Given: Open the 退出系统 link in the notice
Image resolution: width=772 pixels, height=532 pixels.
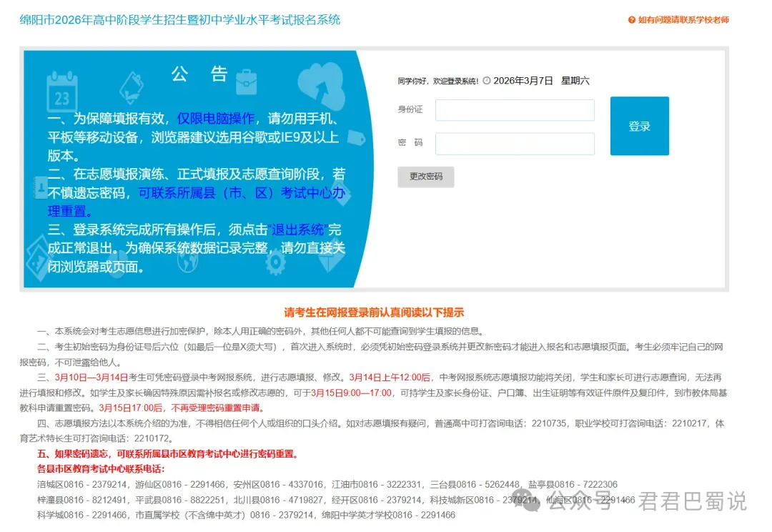Looking at the screenshot, I should click(x=297, y=230).
